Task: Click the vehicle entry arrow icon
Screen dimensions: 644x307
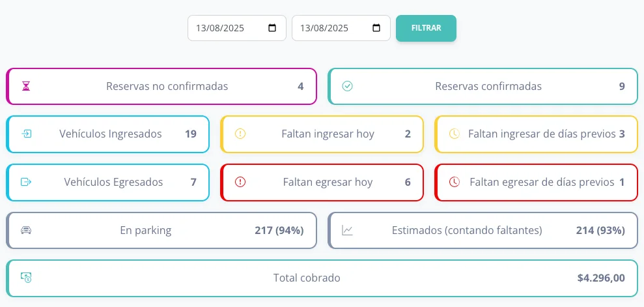Action: 26,134
